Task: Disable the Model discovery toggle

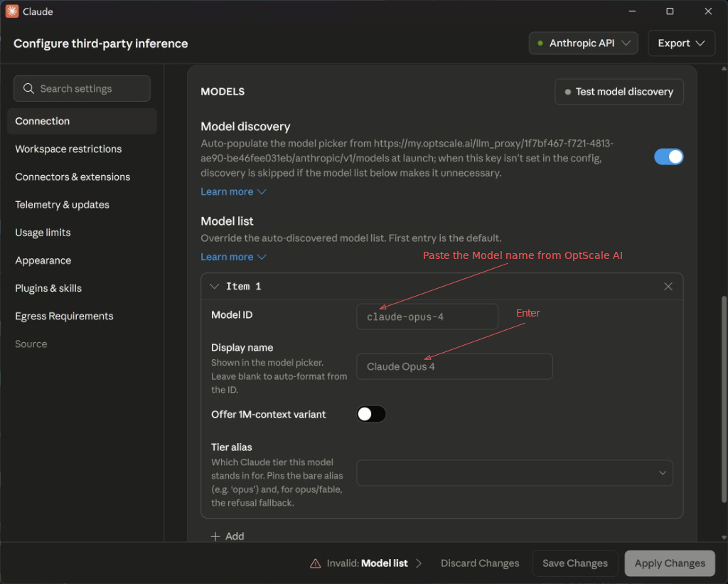Action: 668,156
